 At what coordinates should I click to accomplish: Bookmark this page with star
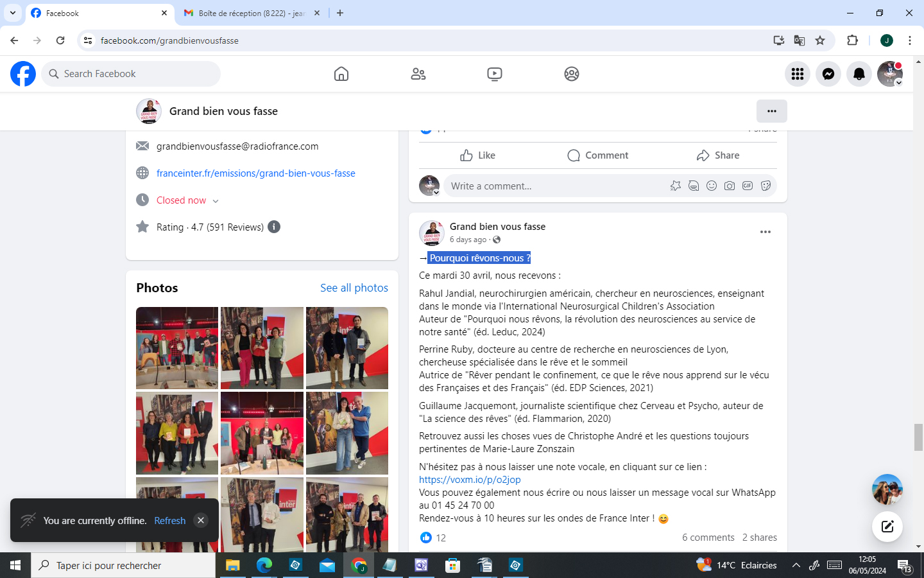(820, 40)
